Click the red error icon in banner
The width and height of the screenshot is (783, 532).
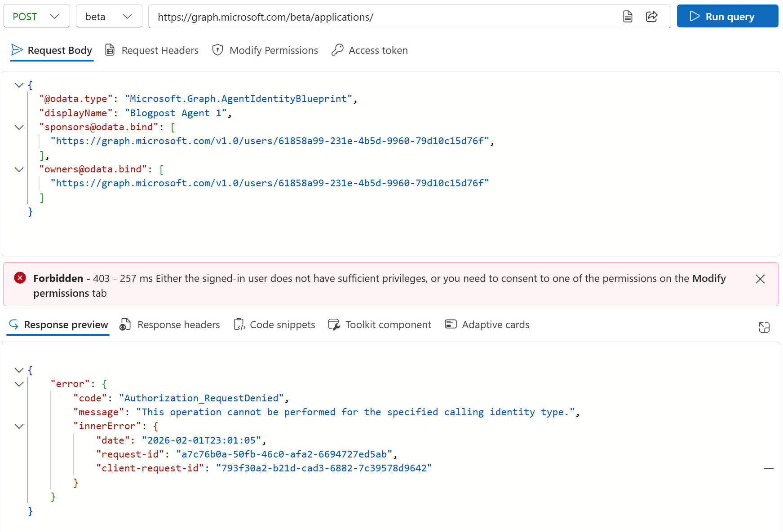point(20,278)
